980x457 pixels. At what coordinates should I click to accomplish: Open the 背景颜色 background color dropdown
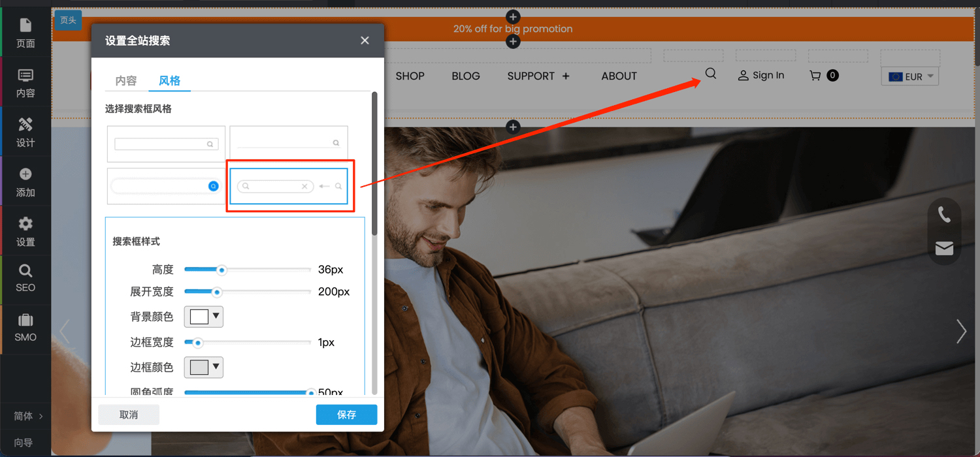coord(204,317)
